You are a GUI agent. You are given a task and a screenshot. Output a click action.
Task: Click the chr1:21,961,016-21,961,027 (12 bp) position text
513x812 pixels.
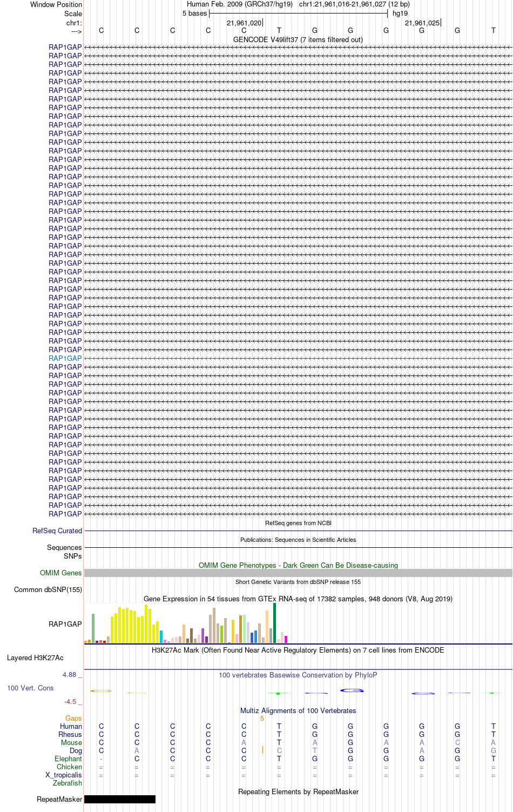point(354,4)
